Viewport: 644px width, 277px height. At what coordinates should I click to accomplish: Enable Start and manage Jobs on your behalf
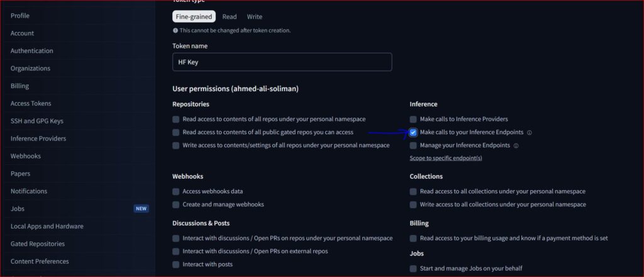(413, 269)
